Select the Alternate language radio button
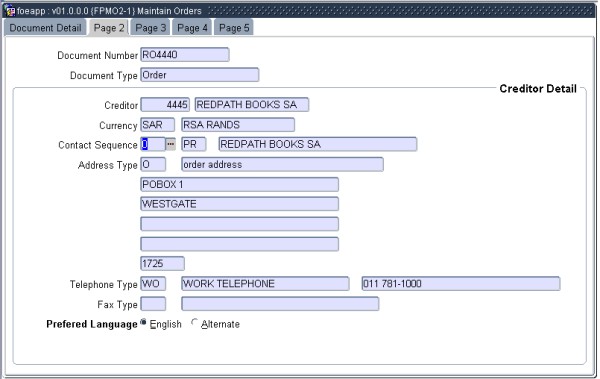600x379 pixels. point(195,323)
